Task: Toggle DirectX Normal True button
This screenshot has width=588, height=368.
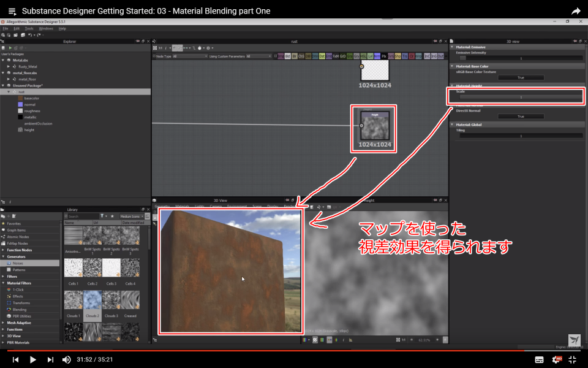Action: pyautogui.click(x=521, y=117)
